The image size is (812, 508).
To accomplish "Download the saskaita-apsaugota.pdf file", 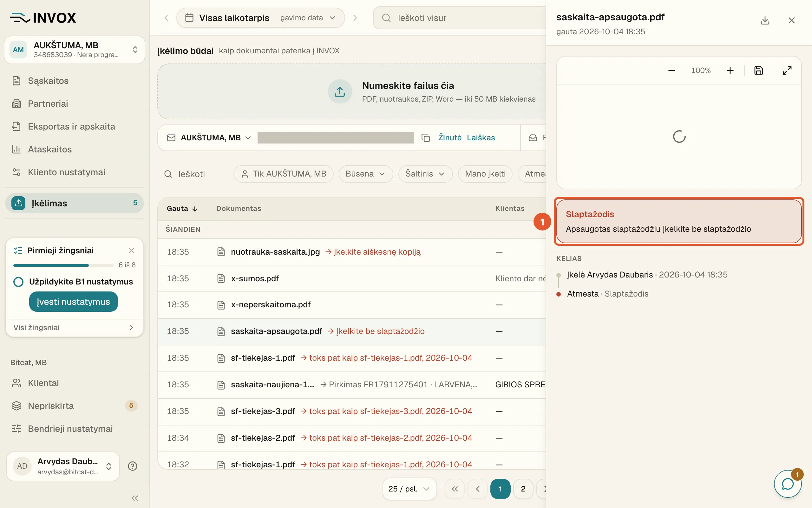I will tap(765, 20).
